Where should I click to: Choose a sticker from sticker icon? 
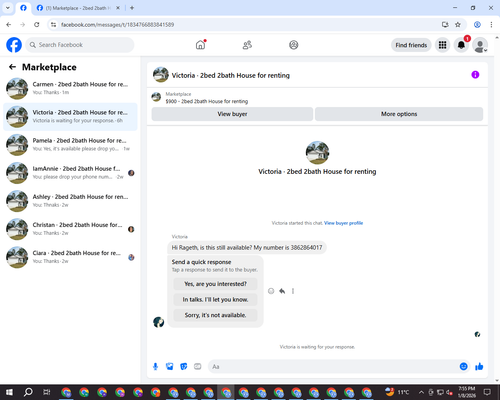184,367
